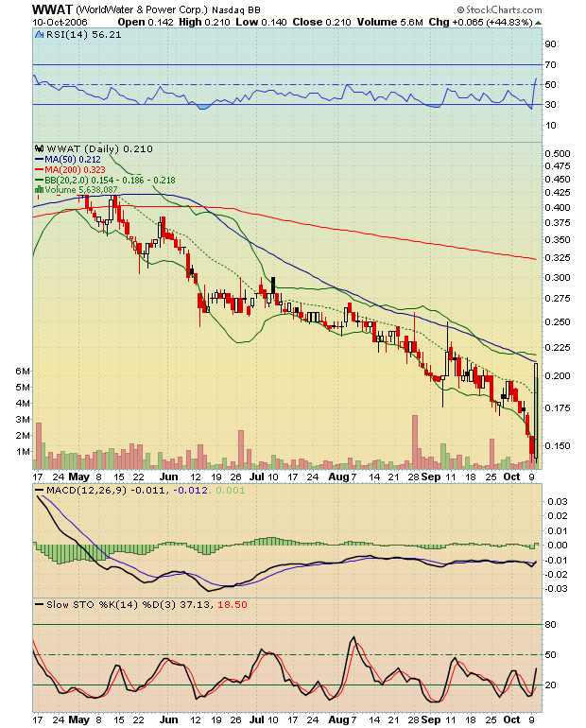The height and width of the screenshot is (728, 586).
Task: Click the Low 0.140 value
Action: coord(261,22)
